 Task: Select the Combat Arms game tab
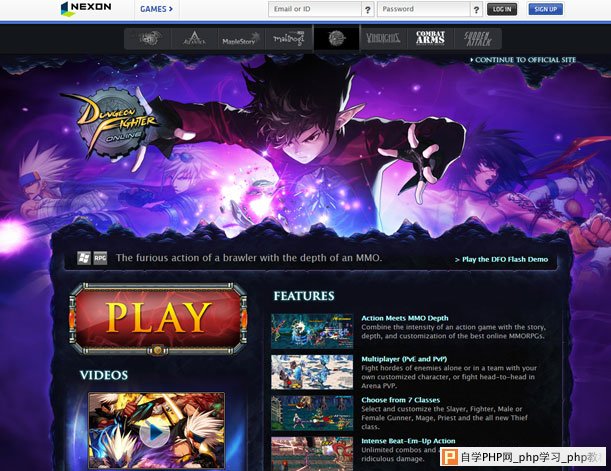[430, 38]
